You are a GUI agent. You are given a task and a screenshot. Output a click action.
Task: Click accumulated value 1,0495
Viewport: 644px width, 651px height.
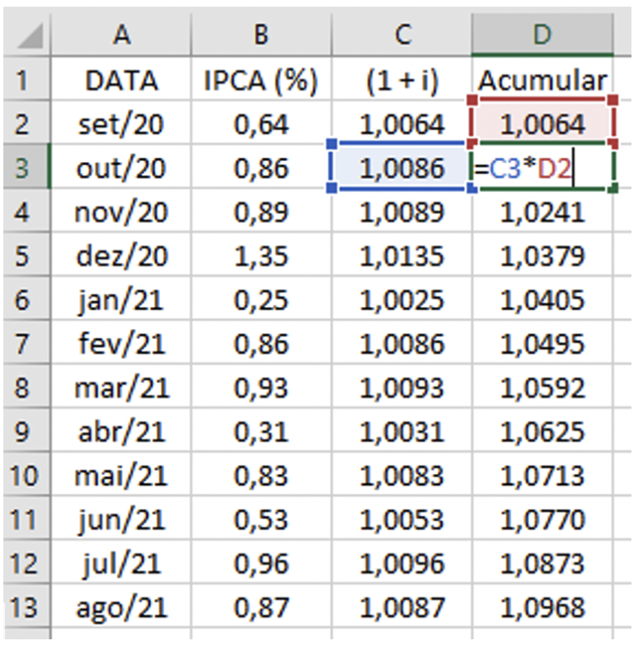click(543, 342)
